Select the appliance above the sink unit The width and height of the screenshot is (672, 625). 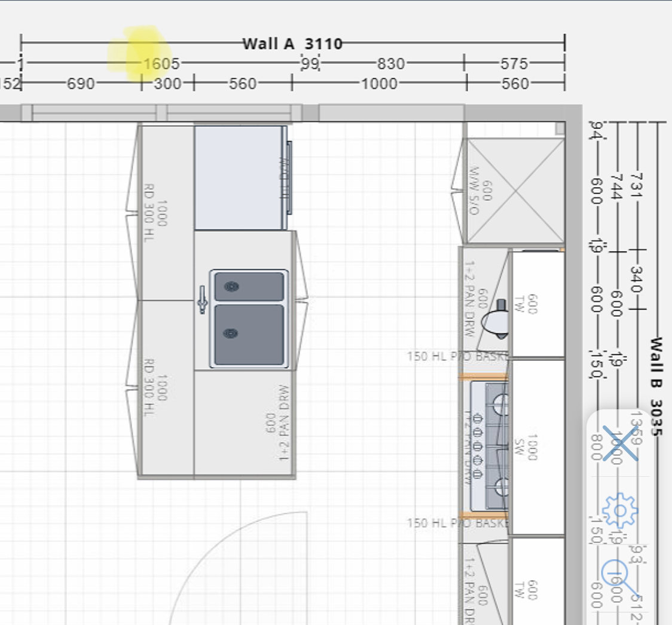point(239,177)
